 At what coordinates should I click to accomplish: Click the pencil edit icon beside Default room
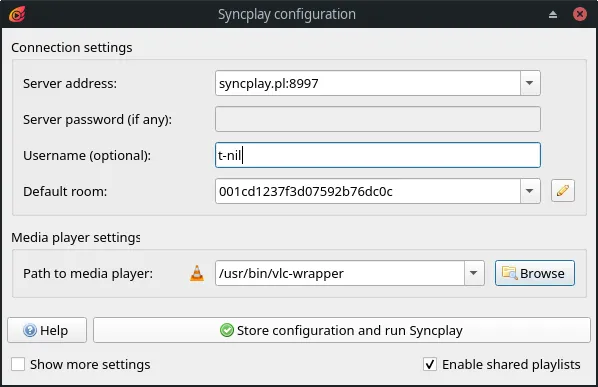[x=563, y=191]
